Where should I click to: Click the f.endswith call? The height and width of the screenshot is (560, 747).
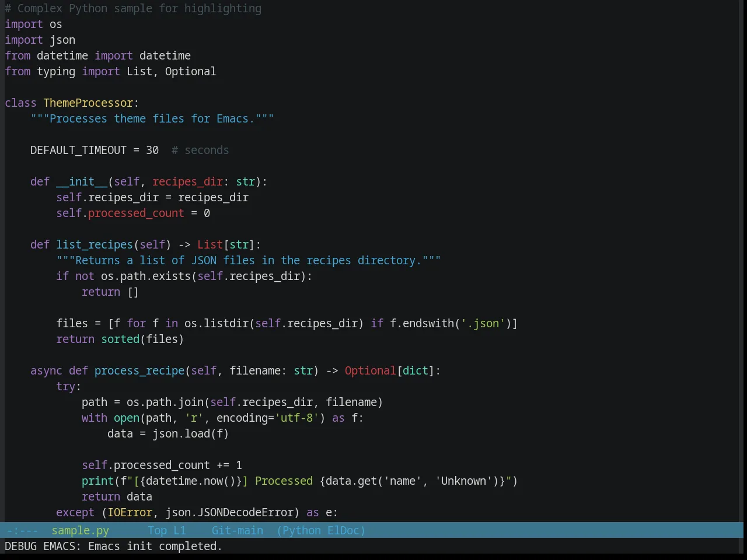(422, 323)
